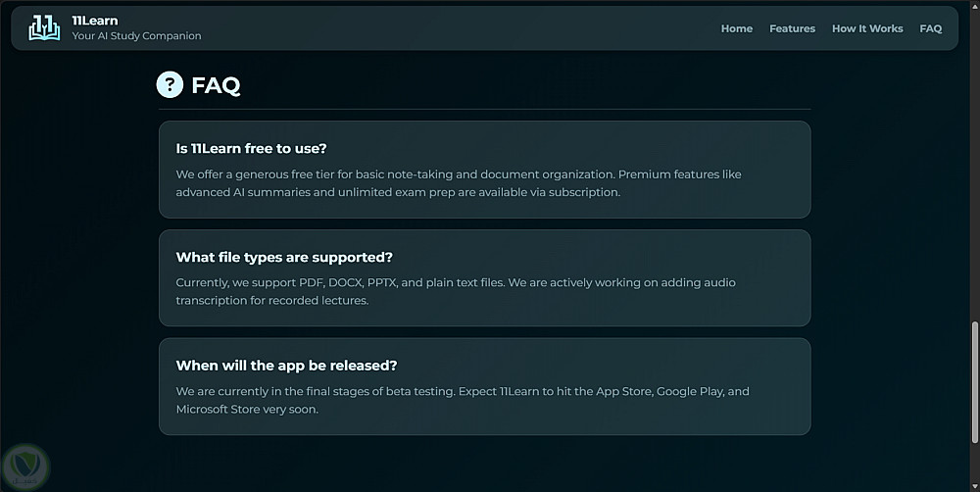The image size is (980, 492).
Task: Expand "What file types are supported?" question
Action: coord(284,257)
